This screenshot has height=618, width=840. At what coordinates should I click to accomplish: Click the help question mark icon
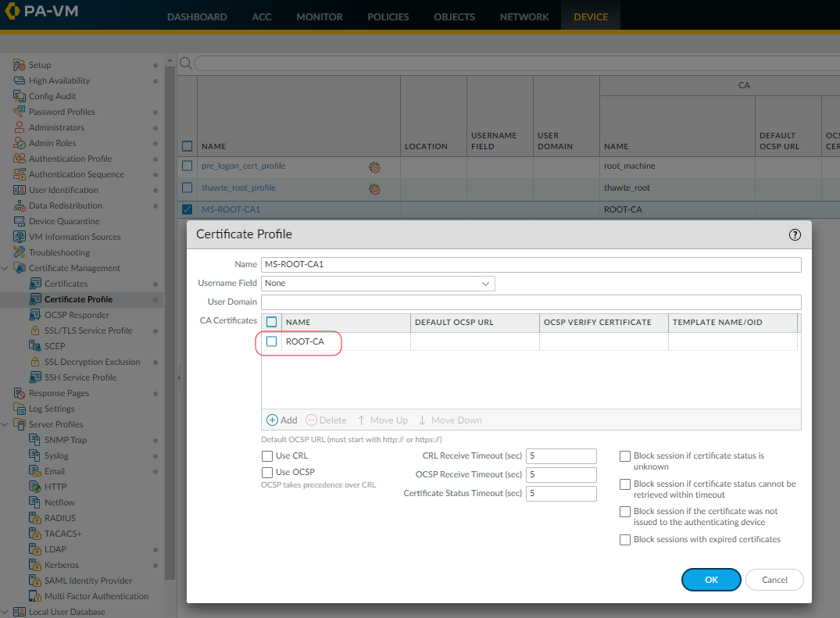(x=795, y=234)
